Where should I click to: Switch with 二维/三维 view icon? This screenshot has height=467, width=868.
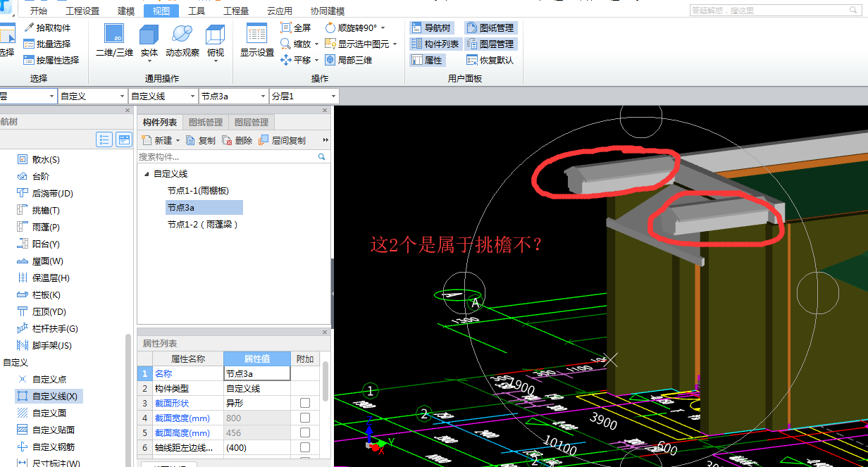tap(114, 40)
